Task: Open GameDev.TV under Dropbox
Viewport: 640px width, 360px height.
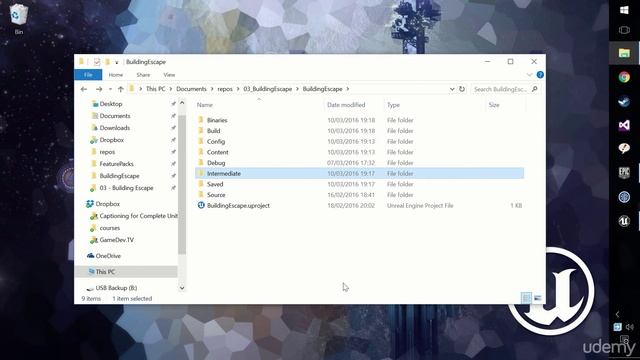Action: click(116, 240)
